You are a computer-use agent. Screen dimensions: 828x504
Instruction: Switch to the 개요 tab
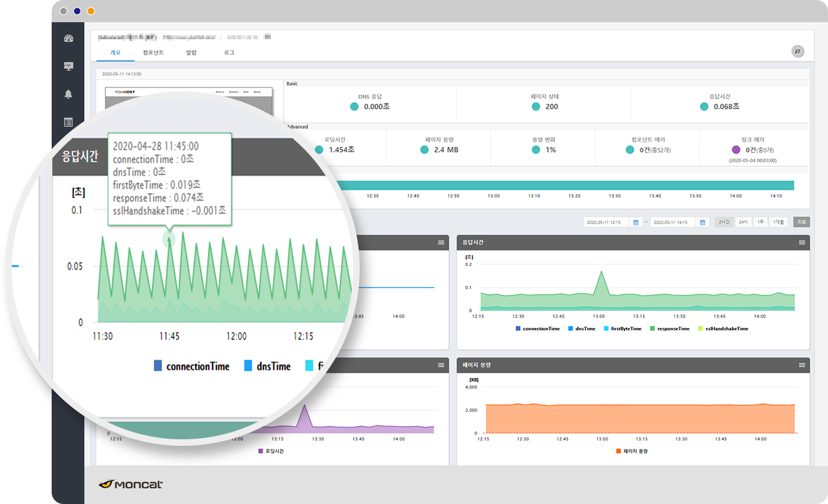click(116, 52)
